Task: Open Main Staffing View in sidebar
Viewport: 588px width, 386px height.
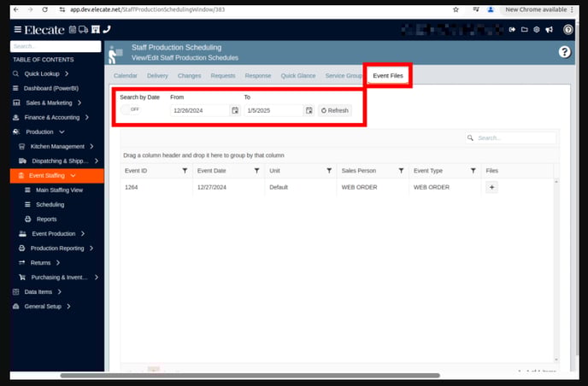Action: (x=59, y=190)
